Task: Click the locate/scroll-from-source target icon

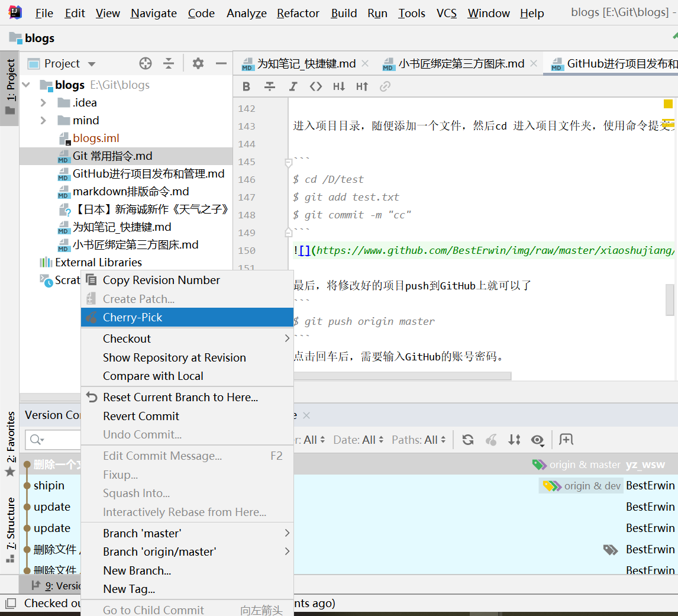Action: 146,63
